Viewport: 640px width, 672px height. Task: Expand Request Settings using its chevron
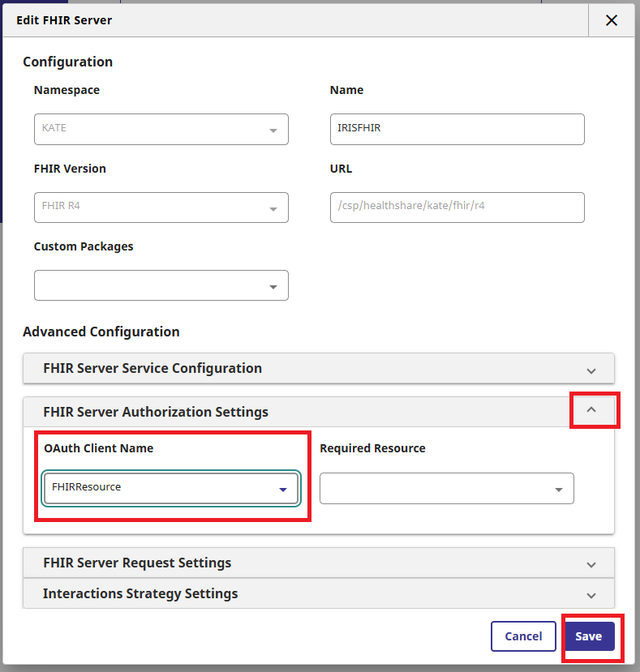pyautogui.click(x=591, y=564)
